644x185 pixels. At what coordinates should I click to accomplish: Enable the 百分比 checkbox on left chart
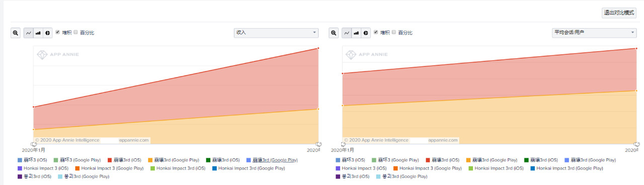click(x=76, y=32)
